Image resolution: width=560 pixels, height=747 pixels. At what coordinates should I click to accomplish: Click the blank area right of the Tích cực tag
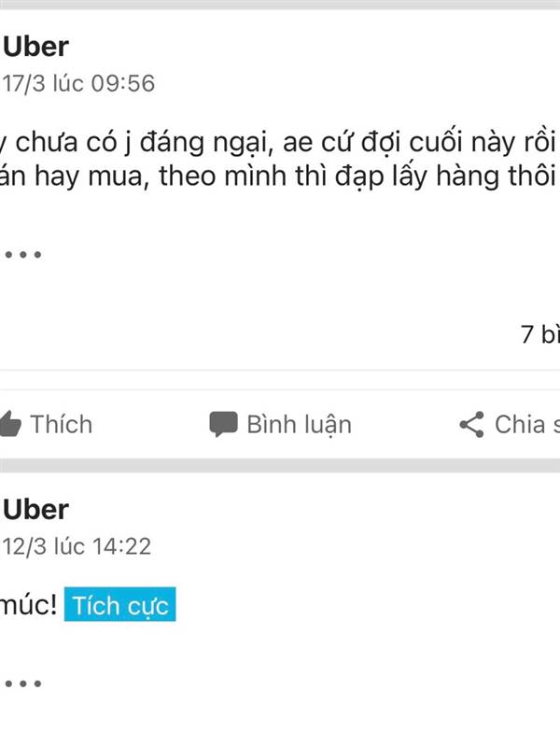coord(364,606)
